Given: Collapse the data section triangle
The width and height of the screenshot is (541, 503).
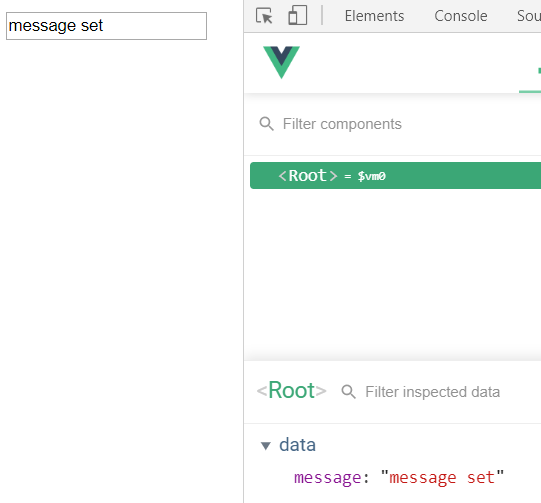Looking at the screenshot, I should pos(266,445).
